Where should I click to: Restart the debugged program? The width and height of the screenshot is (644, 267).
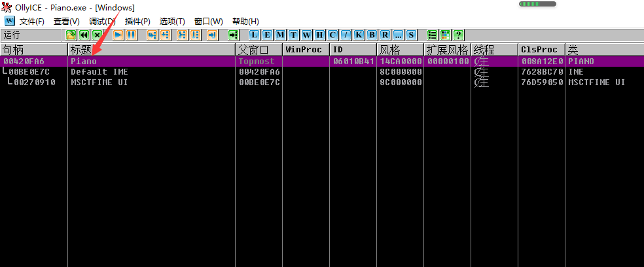pyautogui.click(x=84, y=35)
